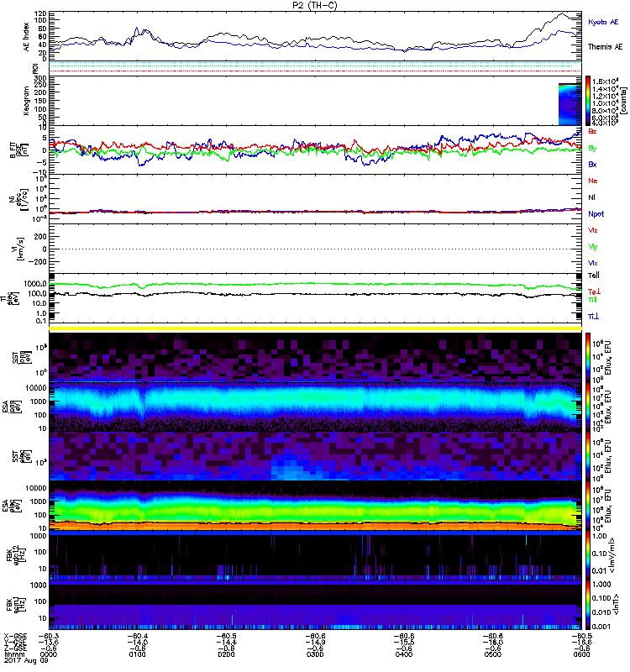This screenshot has width=630, height=672.
Task: Click the green "Viy" velocity legend label
Action: click(593, 247)
